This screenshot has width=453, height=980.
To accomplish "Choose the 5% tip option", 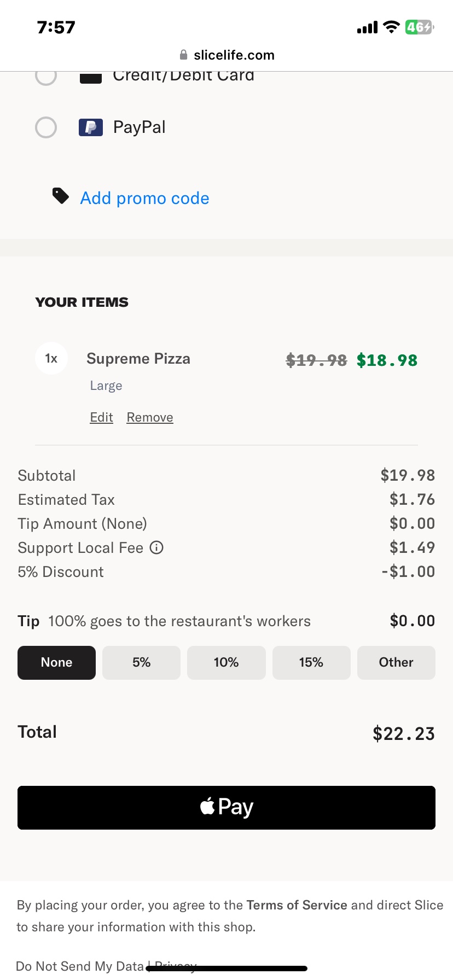I will [141, 662].
